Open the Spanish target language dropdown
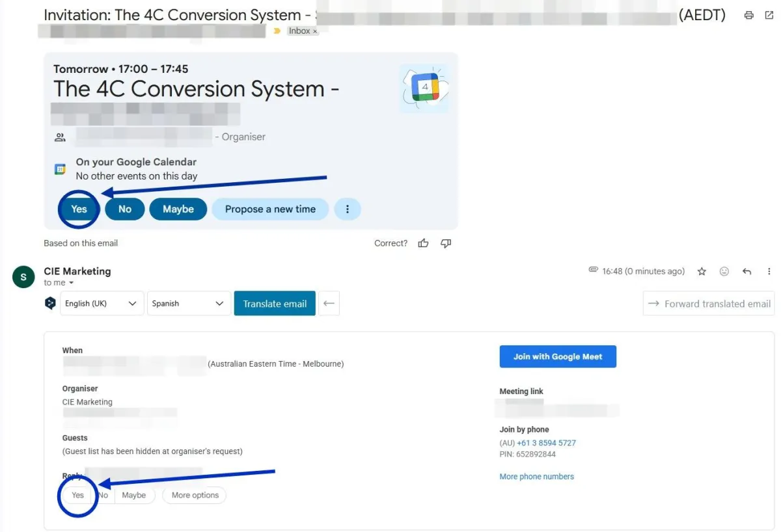The width and height of the screenshot is (781, 532). tap(189, 304)
